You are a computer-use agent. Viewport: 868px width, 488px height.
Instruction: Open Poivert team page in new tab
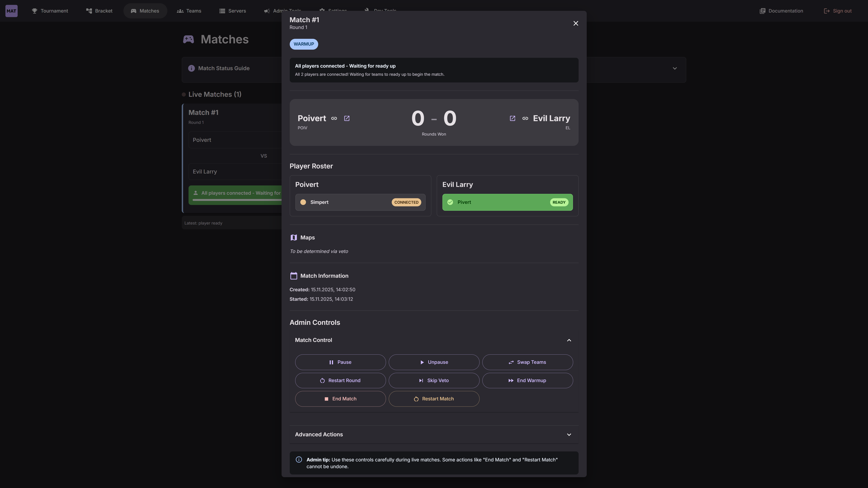pyautogui.click(x=347, y=118)
